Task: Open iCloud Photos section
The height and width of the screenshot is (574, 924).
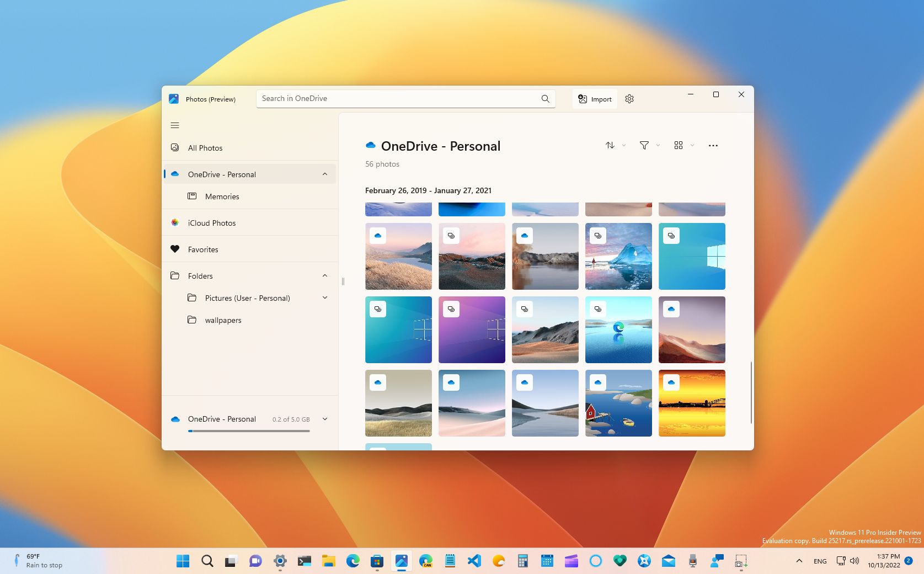Action: (250, 223)
